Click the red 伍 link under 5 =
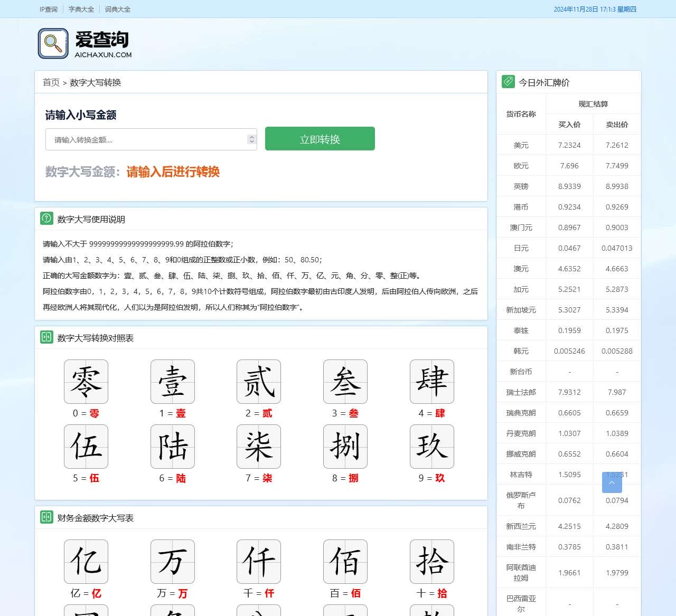The width and height of the screenshot is (676, 616). pyautogui.click(x=95, y=478)
